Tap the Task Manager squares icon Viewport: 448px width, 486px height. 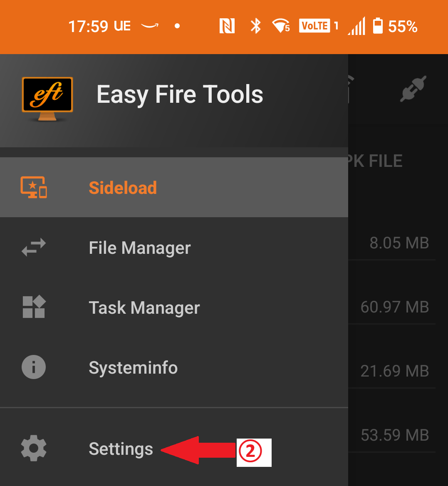point(33,307)
